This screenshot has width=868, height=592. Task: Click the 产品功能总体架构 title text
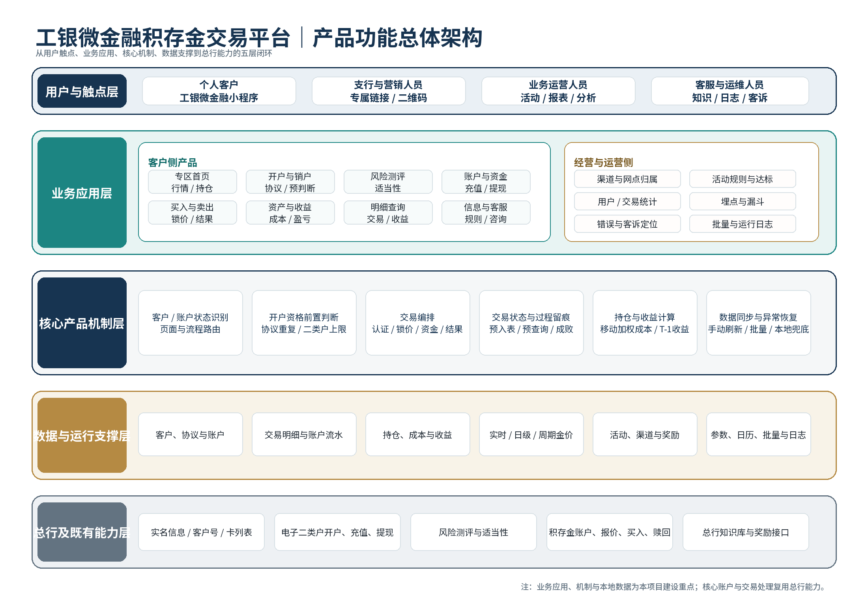click(x=398, y=38)
